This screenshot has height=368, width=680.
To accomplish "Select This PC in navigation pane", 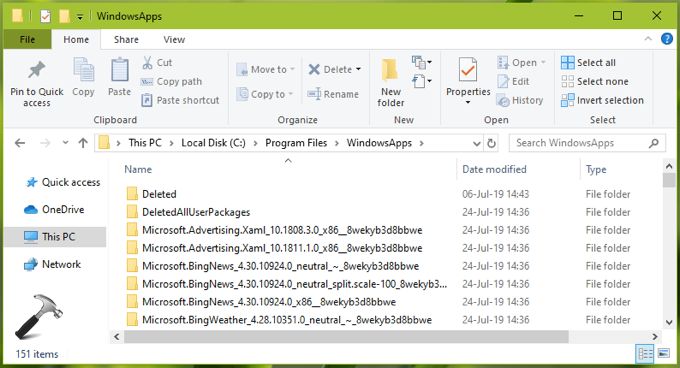I will (x=55, y=237).
